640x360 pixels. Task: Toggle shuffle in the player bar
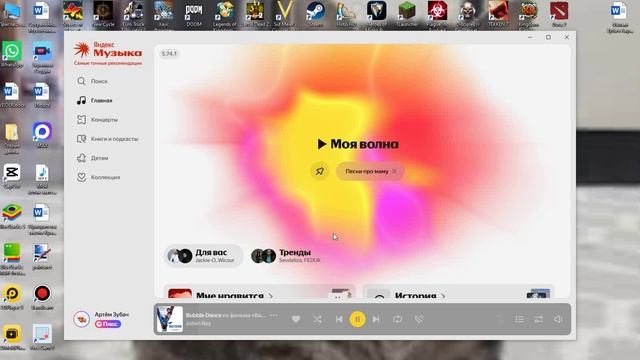(x=318, y=319)
